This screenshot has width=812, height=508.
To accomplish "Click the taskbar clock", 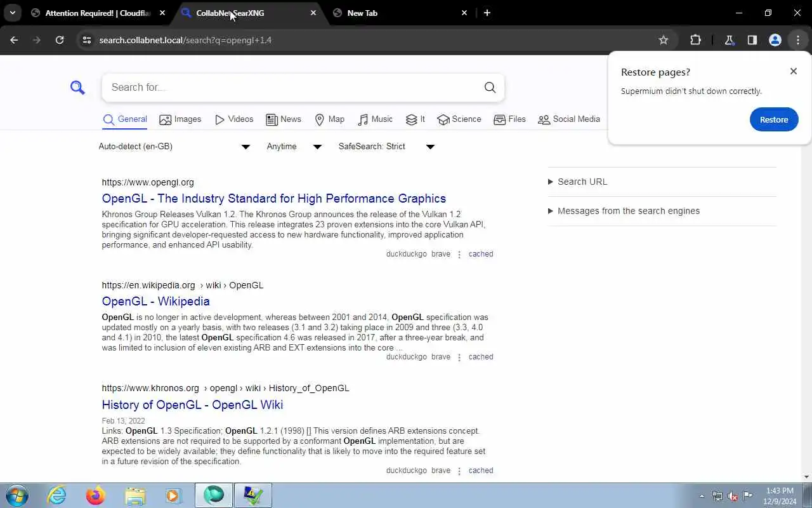I will 780,496.
